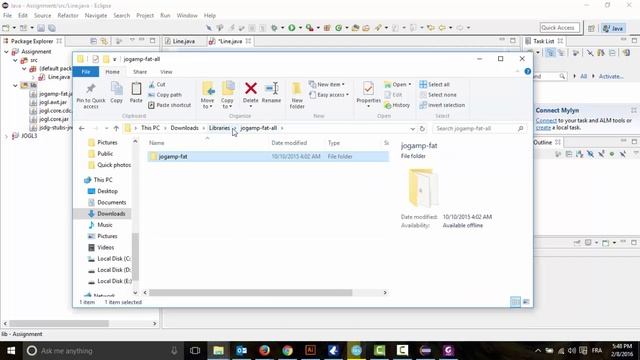Click Paste shortcut in the ribbon
This screenshot has width=640, height=360.
click(169, 105)
